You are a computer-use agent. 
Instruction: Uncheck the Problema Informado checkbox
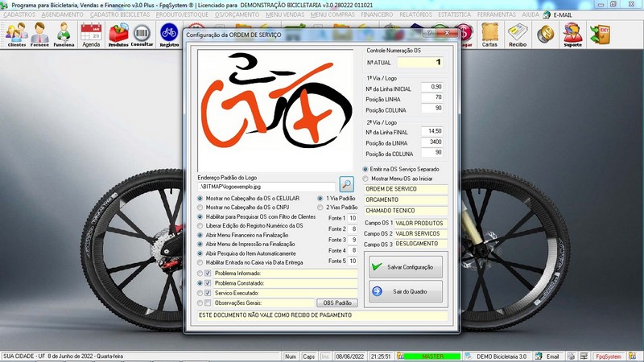pos(208,274)
